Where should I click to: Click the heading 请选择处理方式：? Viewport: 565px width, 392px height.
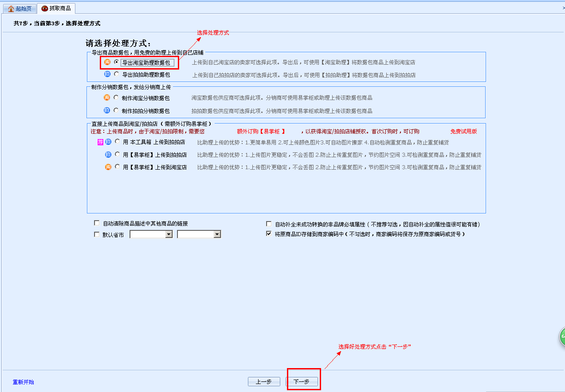click(x=118, y=43)
